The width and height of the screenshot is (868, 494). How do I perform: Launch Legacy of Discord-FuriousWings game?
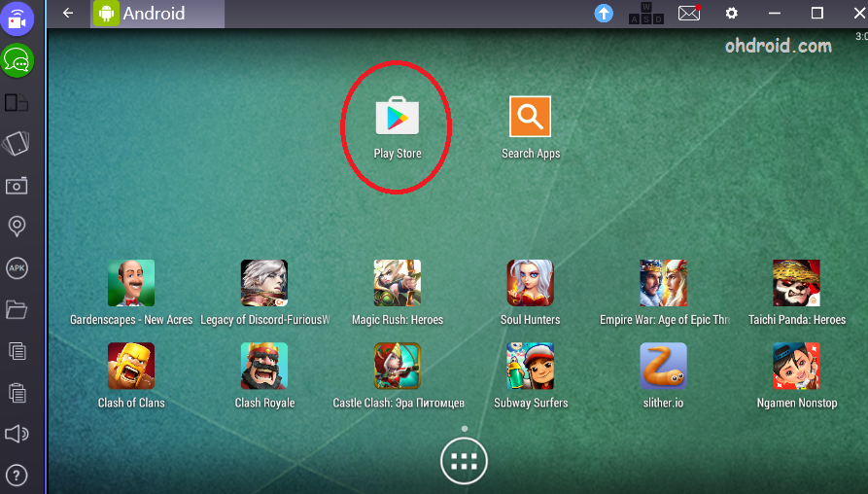(264, 283)
